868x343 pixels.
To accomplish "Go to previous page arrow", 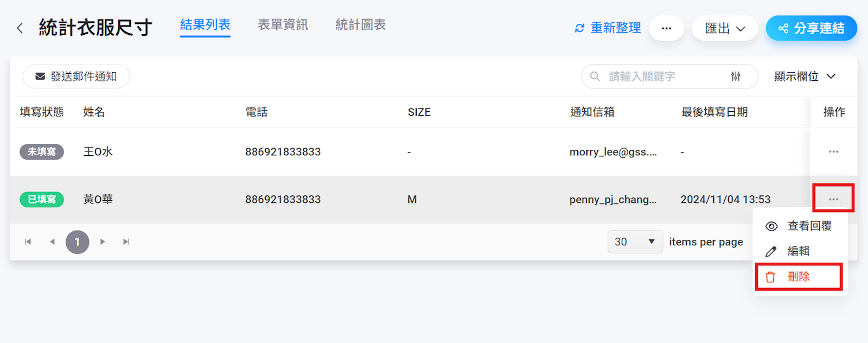I will pyautogui.click(x=52, y=242).
